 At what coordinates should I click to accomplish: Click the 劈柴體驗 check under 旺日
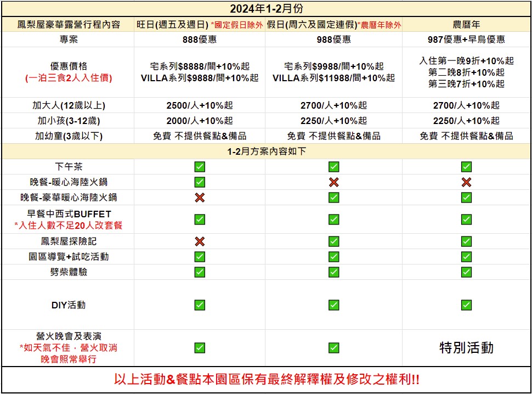click(200, 272)
